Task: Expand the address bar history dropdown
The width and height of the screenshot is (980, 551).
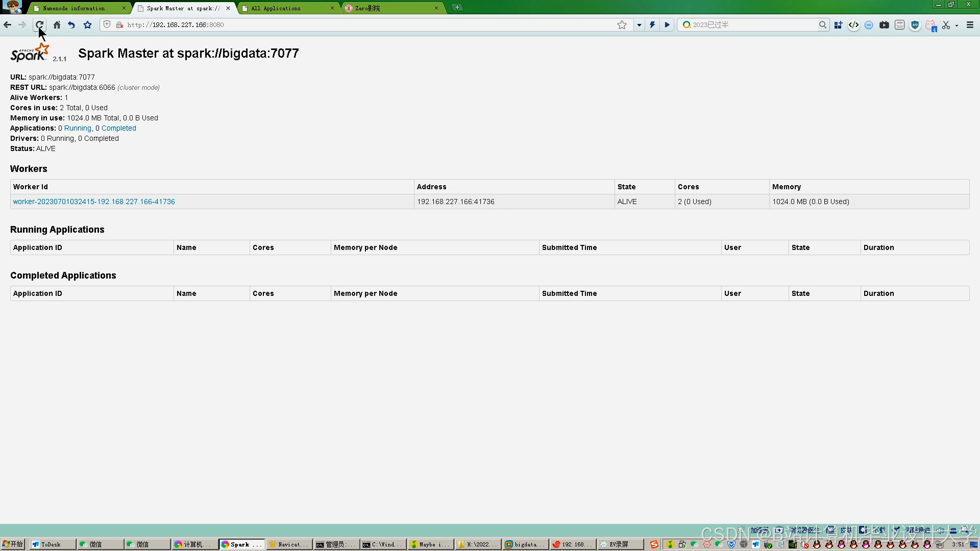Action: (x=639, y=25)
